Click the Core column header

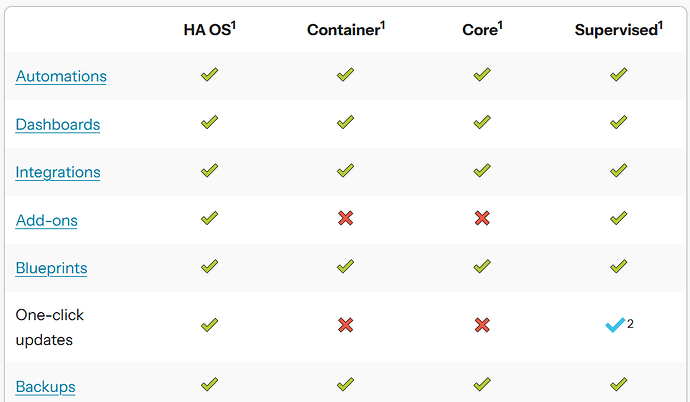click(482, 29)
